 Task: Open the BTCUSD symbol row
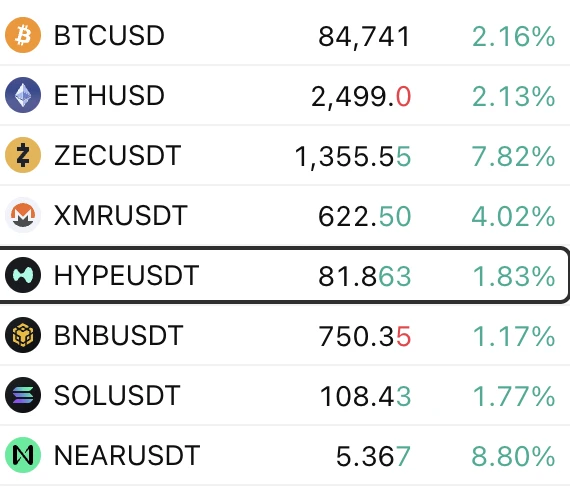[x=285, y=35]
